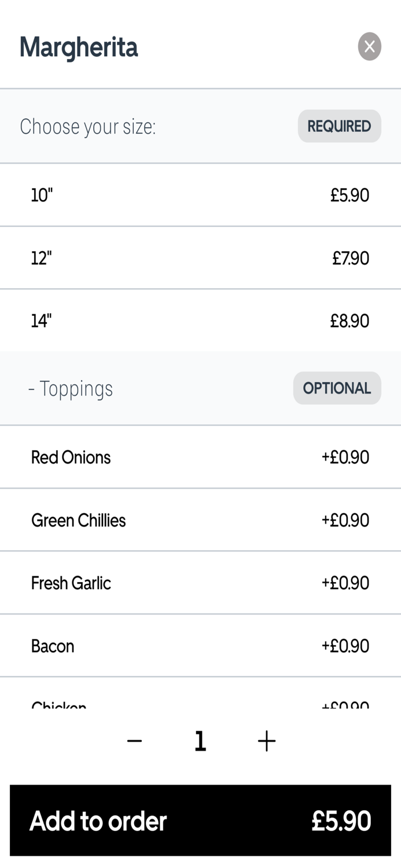Click the Margherita title
This screenshot has height=868, width=401.
point(79,47)
